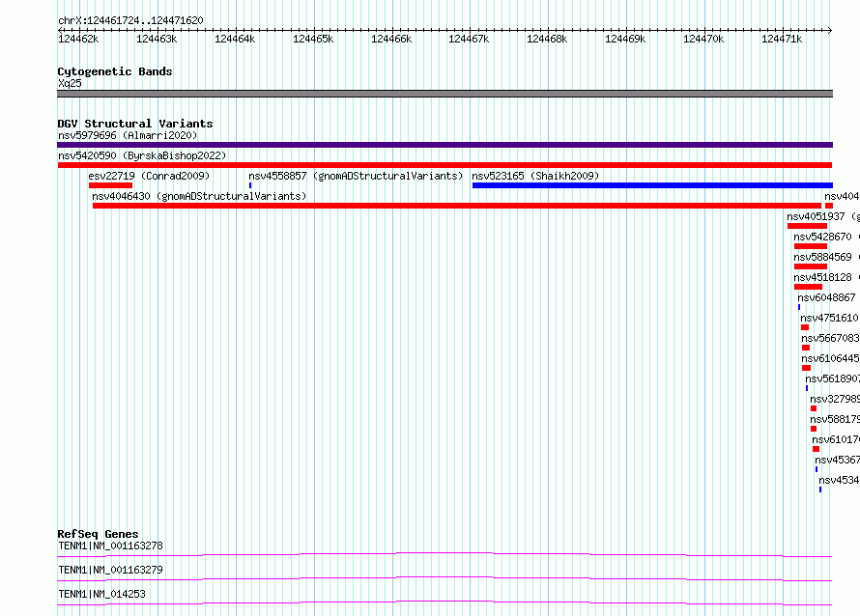Open the variant label starting nsv45367
Image resolution: width=860 pixels, height=616 pixels.
(837, 460)
